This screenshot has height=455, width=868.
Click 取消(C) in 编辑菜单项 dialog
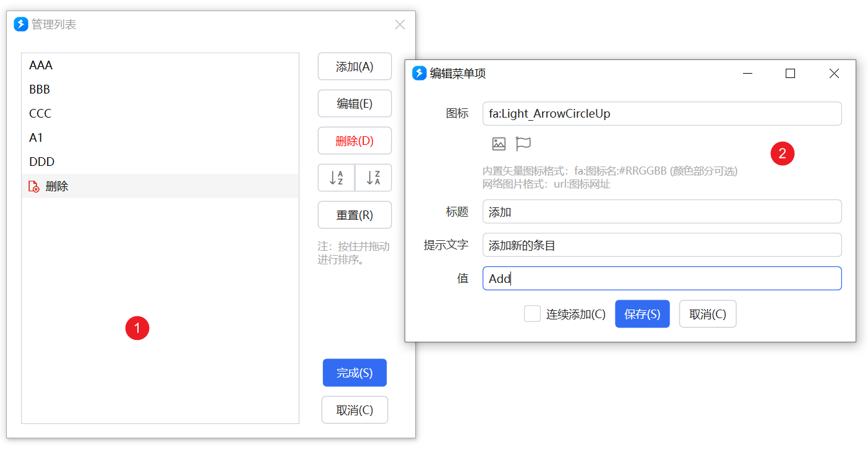point(708,314)
